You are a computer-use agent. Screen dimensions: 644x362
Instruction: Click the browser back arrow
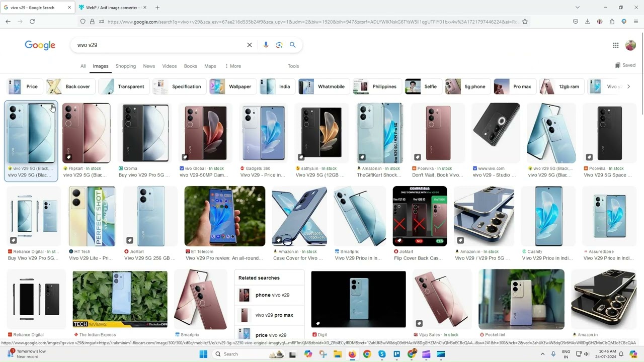click(x=8, y=22)
